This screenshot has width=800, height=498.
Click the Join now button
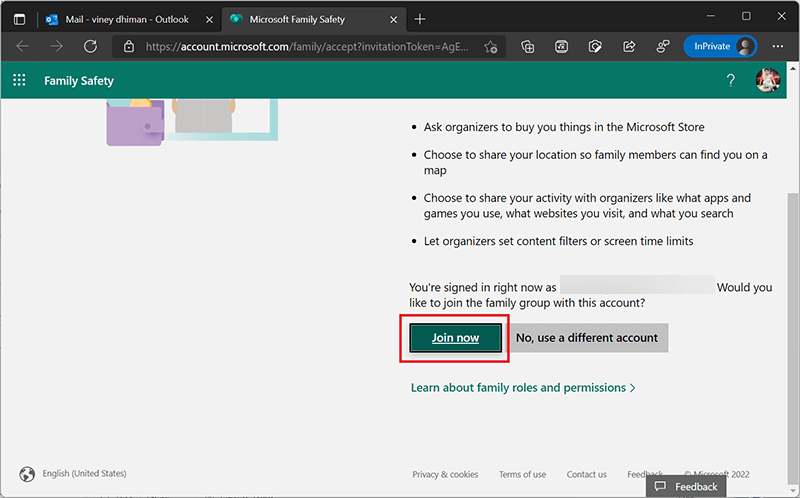455,338
